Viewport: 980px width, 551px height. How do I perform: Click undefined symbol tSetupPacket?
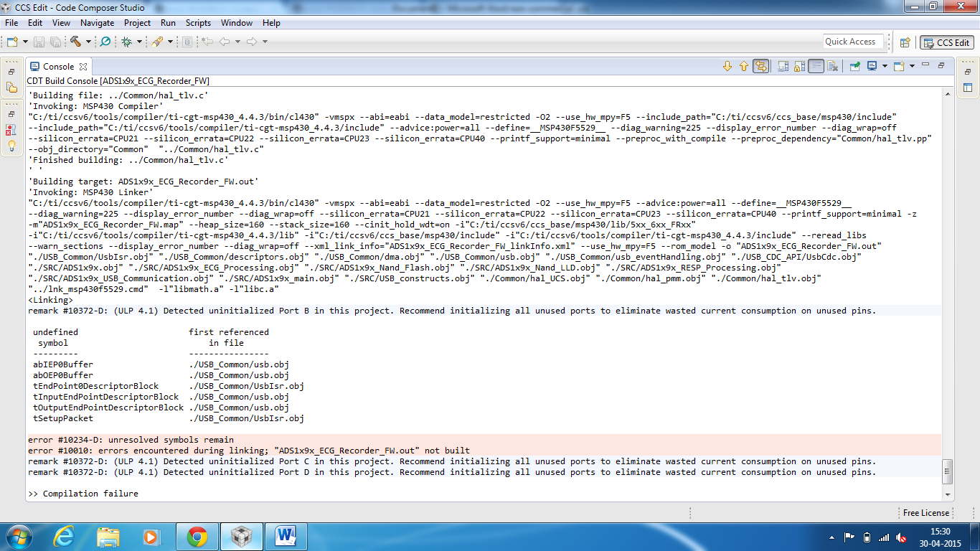[63, 418]
